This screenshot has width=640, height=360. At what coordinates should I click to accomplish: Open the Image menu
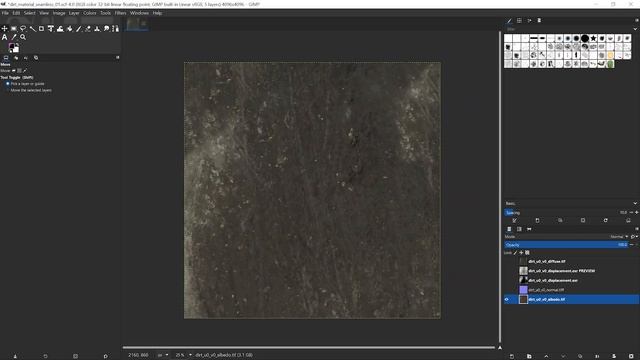click(59, 13)
